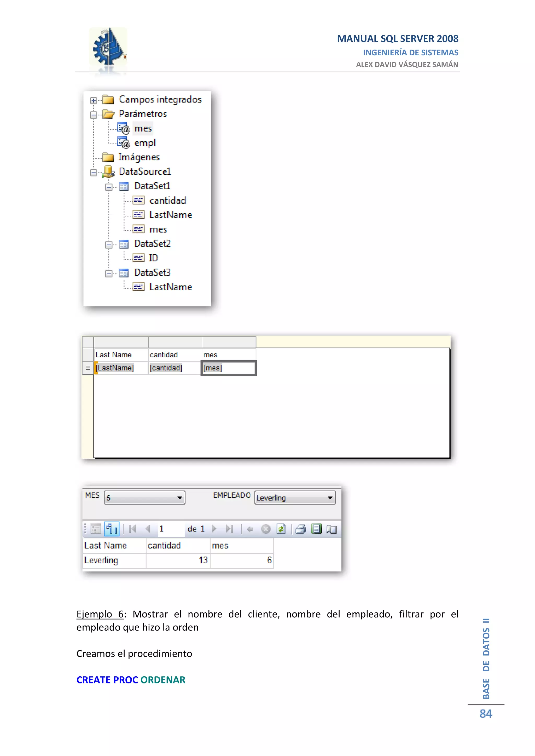Select the mes field icon in DataSet1
The height and width of the screenshot is (756, 535).
pyautogui.click(x=139, y=229)
